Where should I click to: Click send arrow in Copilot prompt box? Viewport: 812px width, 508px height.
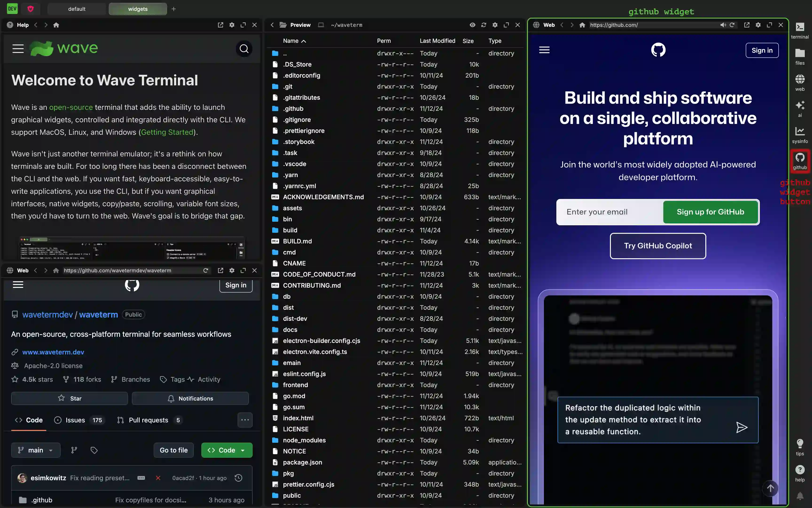[x=742, y=427]
